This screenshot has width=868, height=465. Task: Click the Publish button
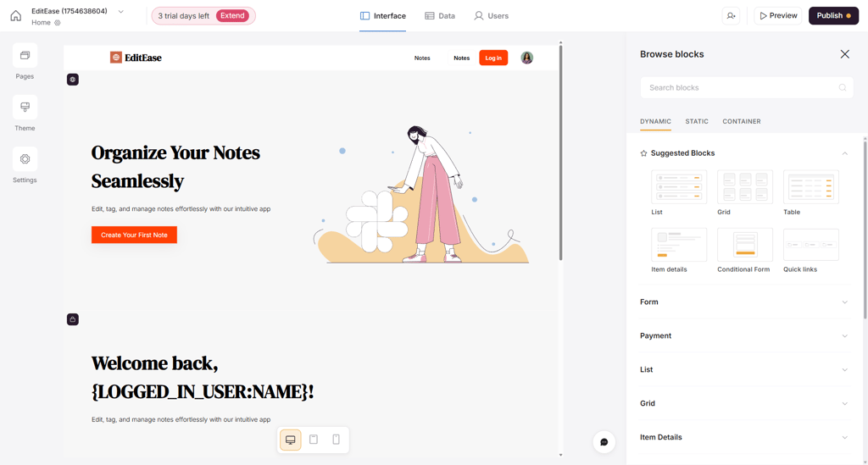tap(833, 15)
